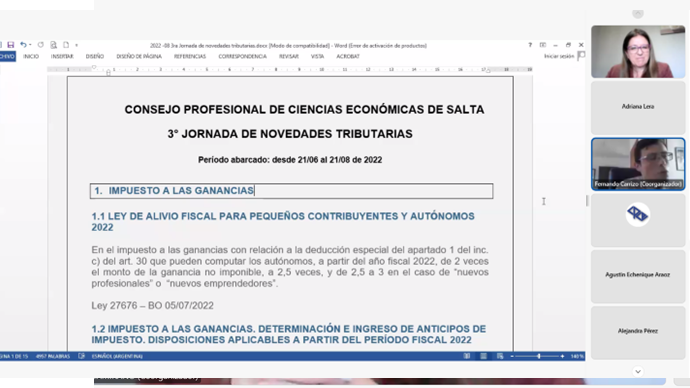
Task: Open the INSERTAR ribbon tab
Action: coord(62,56)
